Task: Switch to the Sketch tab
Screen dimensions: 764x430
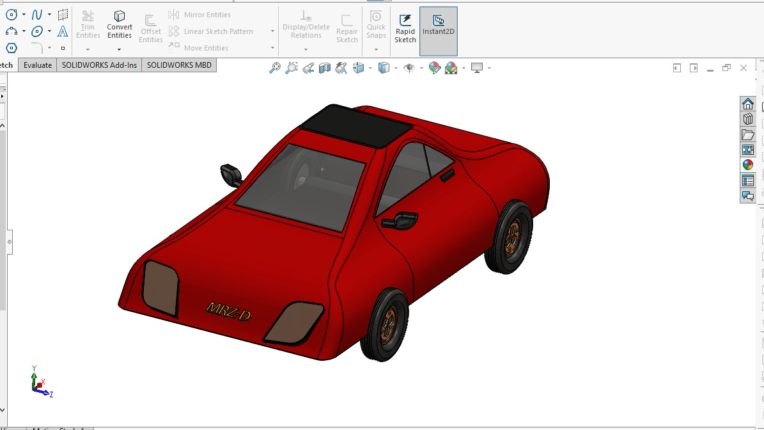Action: point(7,65)
